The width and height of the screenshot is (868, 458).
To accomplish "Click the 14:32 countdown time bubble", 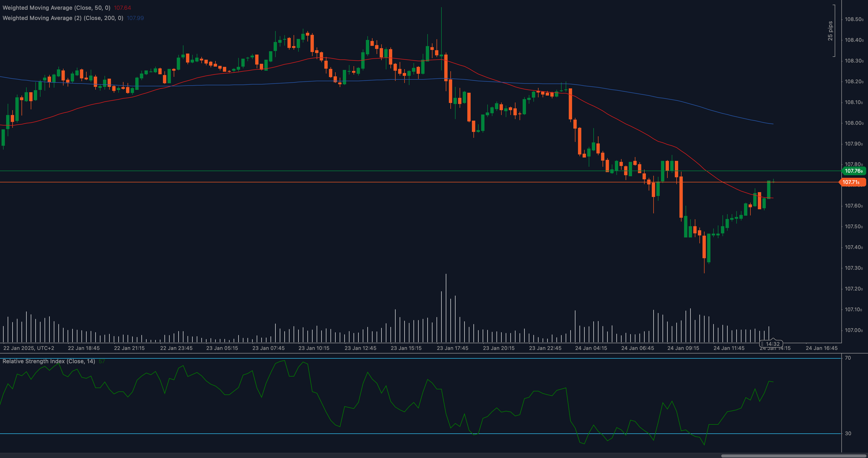I will tap(771, 344).
